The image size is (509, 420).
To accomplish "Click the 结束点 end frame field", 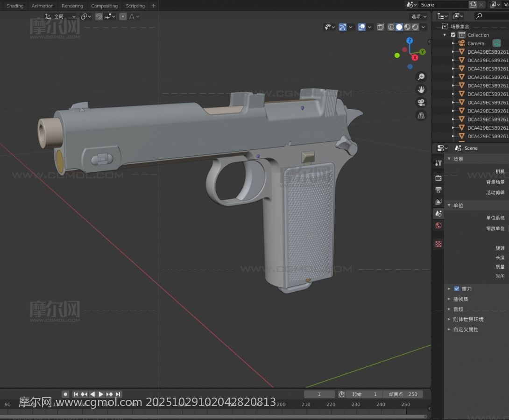I will click(x=403, y=394).
